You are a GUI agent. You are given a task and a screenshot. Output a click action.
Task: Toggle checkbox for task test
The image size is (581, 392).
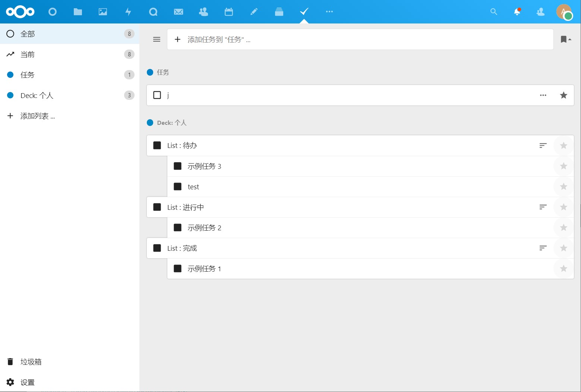pyautogui.click(x=178, y=187)
